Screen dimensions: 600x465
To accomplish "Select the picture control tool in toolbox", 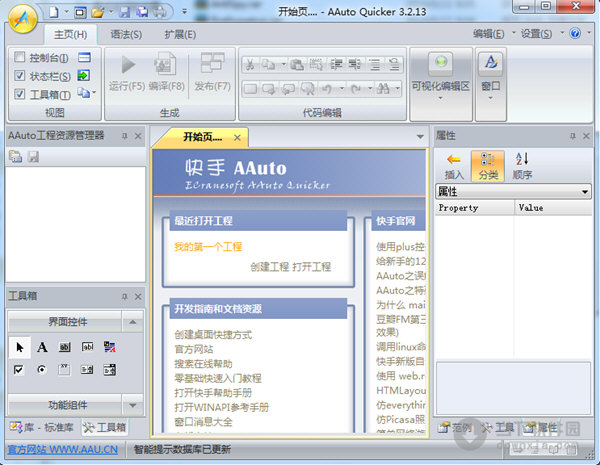I will tap(110, 347).
